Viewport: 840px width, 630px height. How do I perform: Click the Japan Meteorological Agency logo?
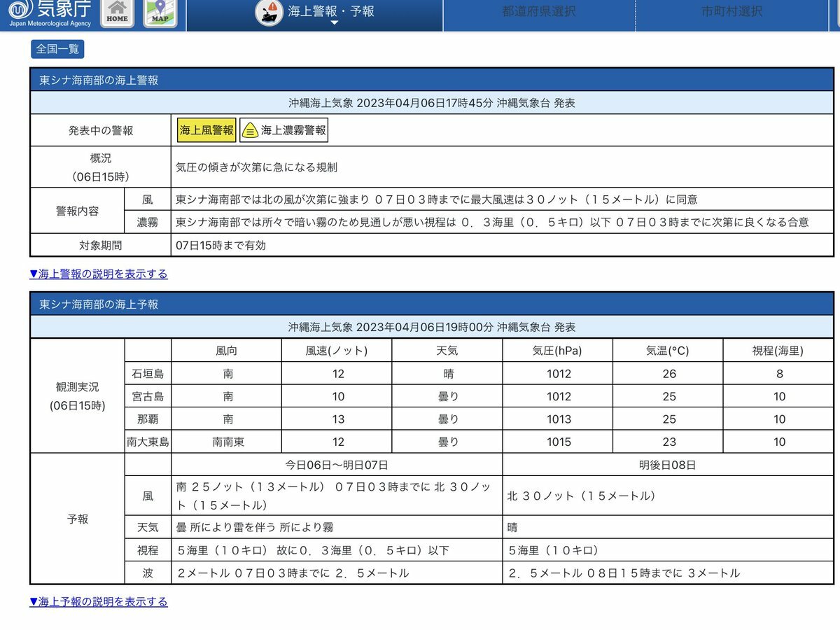(49, 13)
